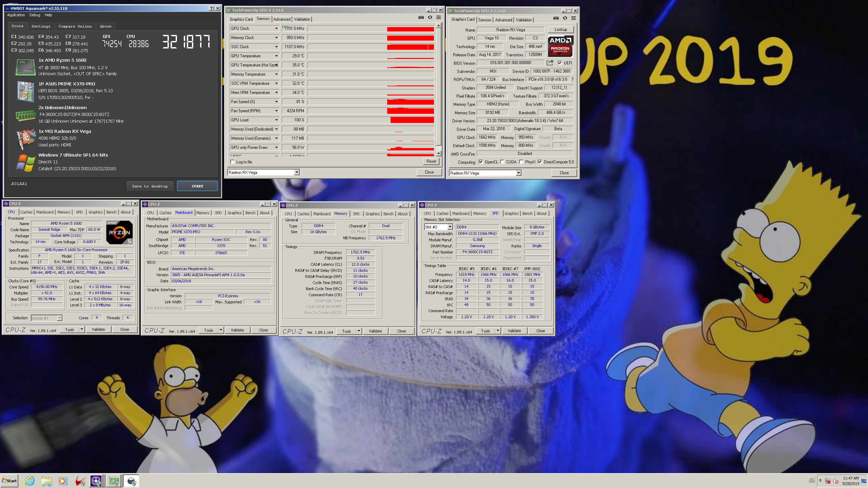The width and height of the screenshot is (868, 488).
Task: Click the camera icon in GPU-Z Graphics Card window
Action: tap(556, 18)
